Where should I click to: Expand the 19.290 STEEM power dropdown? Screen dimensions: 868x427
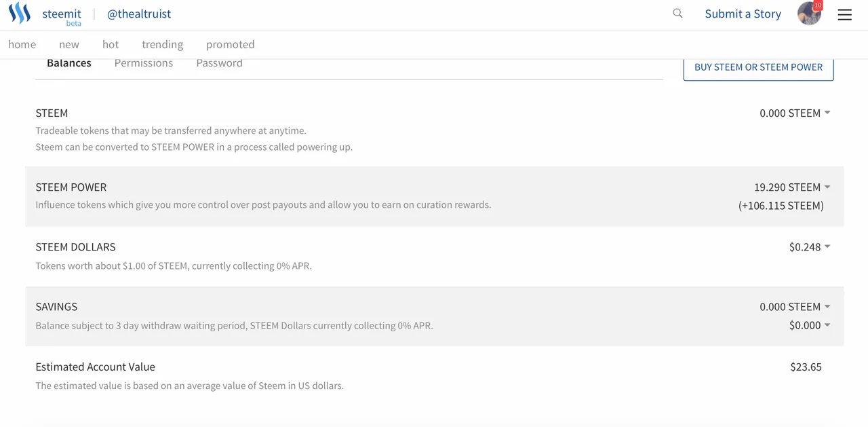(x=792, y=187)
